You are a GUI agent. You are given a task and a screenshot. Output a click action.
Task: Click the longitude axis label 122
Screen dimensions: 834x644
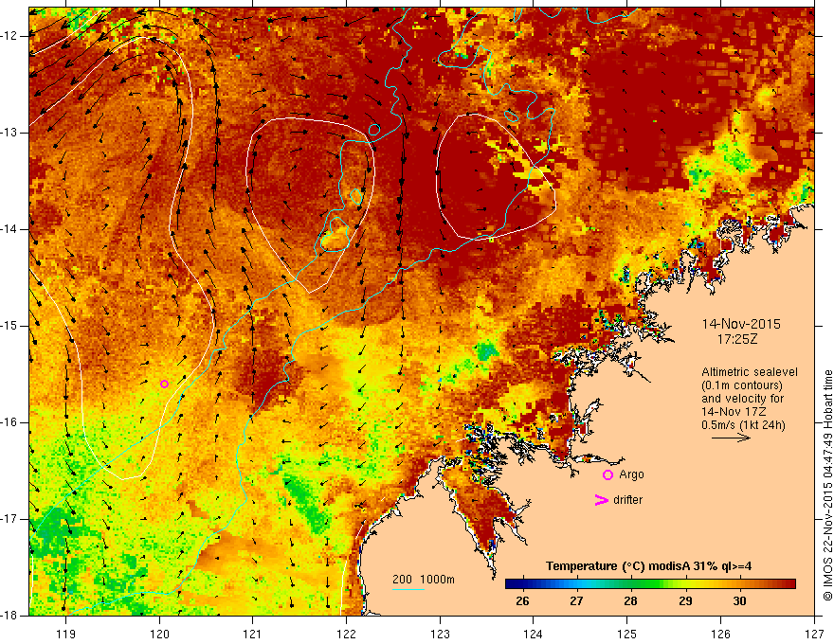[346, 634]
